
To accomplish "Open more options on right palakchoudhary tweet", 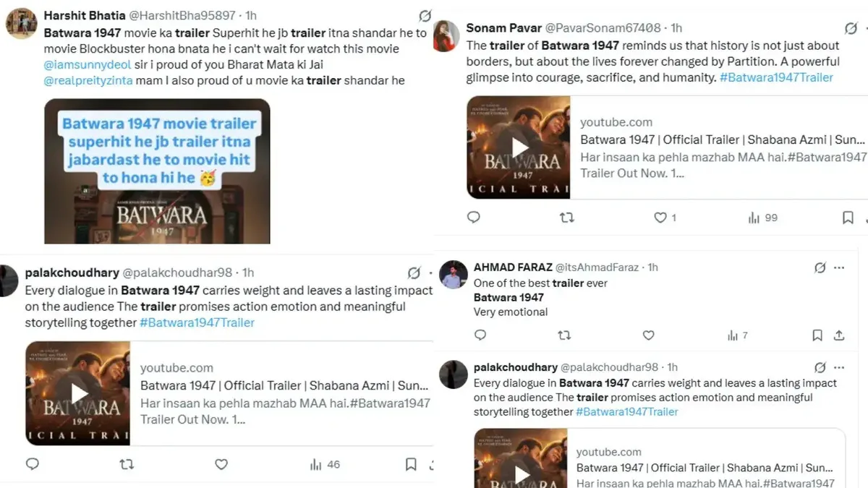I will click(x=839, y=367).
